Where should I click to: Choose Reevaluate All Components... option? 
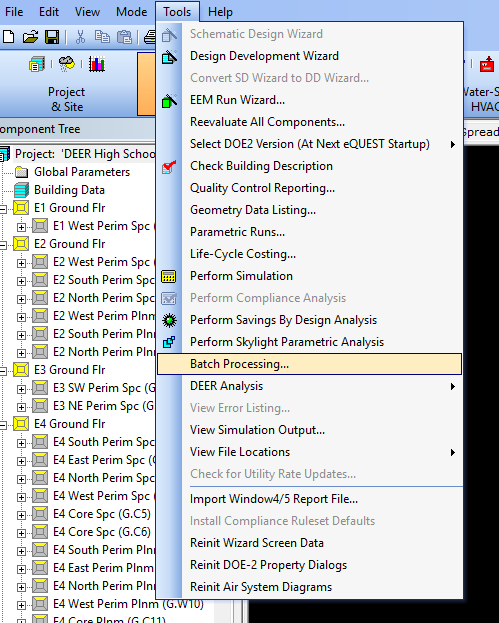[309, 122]
